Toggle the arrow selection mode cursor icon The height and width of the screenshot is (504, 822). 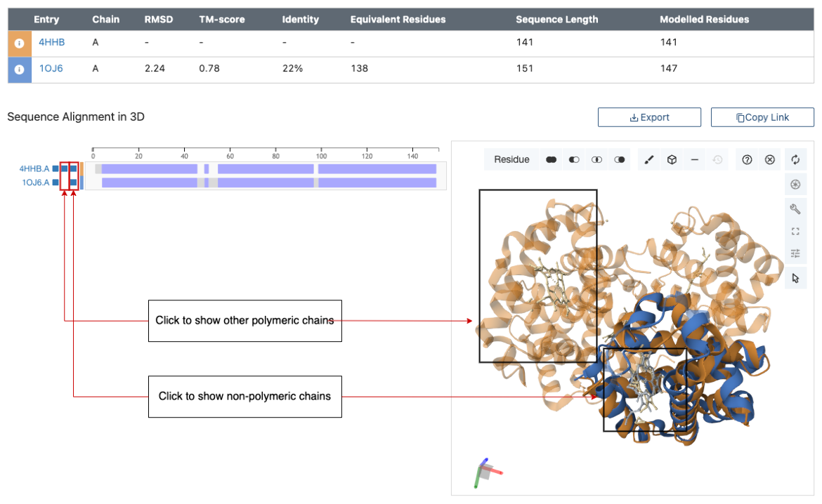795,278
